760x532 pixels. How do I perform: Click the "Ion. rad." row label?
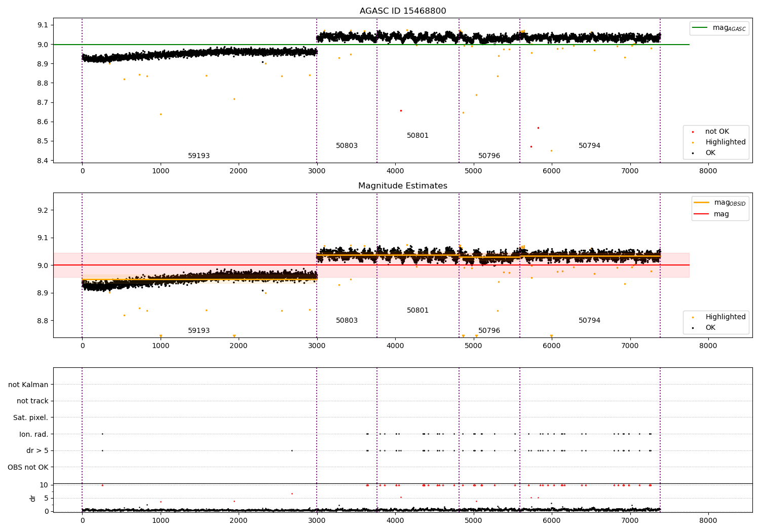tap(34, 434)
